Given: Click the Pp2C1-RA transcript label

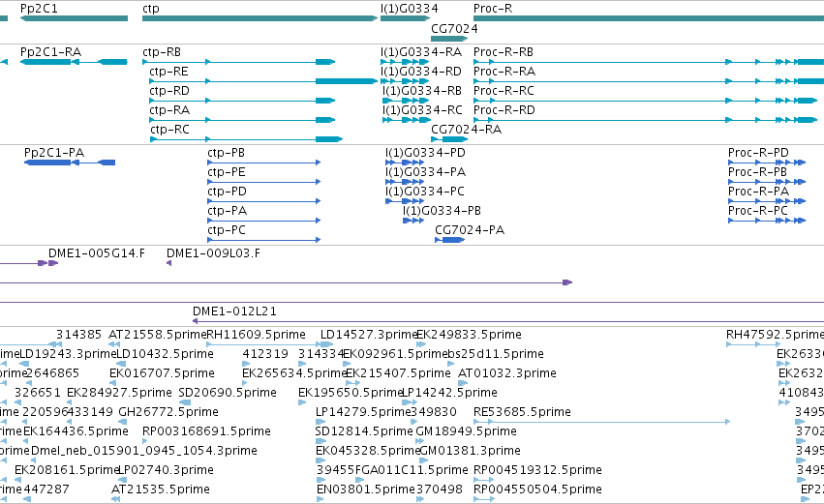Looking at the screenshot, I should (x=50, y=52).
